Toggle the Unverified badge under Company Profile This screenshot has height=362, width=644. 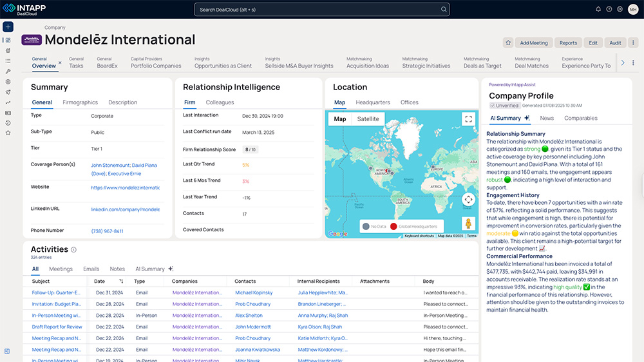point(504,105)
